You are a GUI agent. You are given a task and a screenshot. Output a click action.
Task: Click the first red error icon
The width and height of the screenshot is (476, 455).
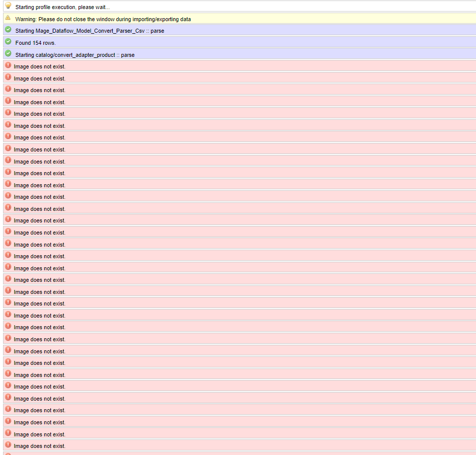pyautogui.click(x=8, y=65)
